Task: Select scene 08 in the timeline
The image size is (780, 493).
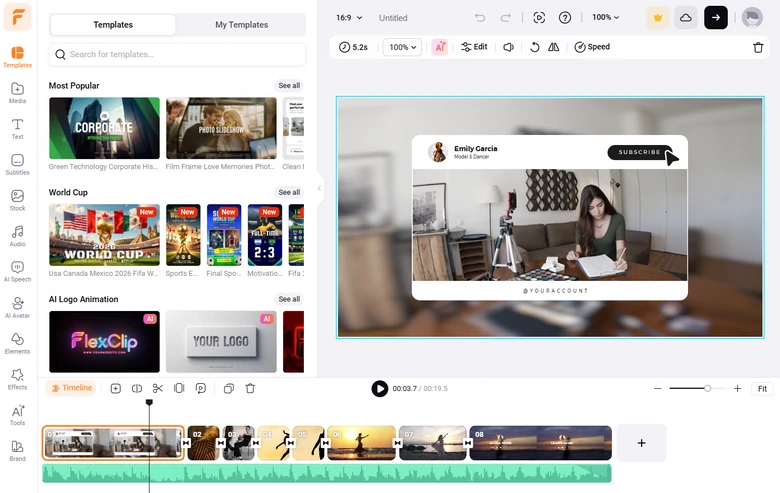Action: click(x=541, y=443)
